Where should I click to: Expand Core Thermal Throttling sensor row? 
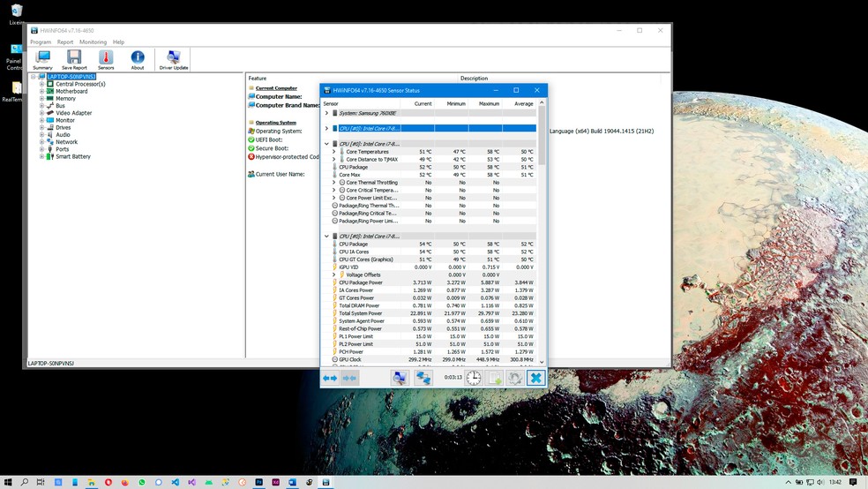coord(333,182)
